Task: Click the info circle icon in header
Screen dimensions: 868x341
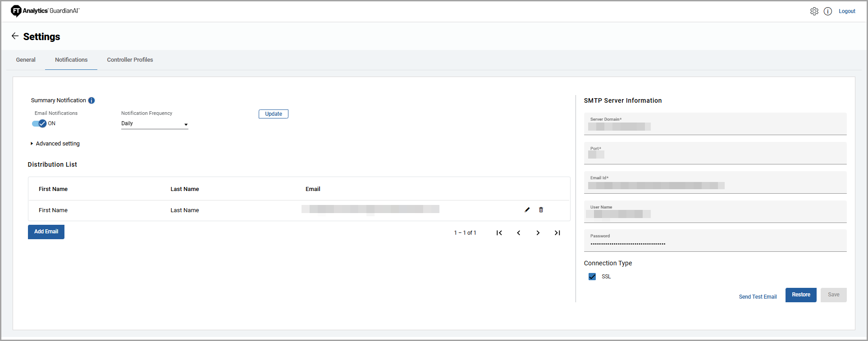Action: 827,11
